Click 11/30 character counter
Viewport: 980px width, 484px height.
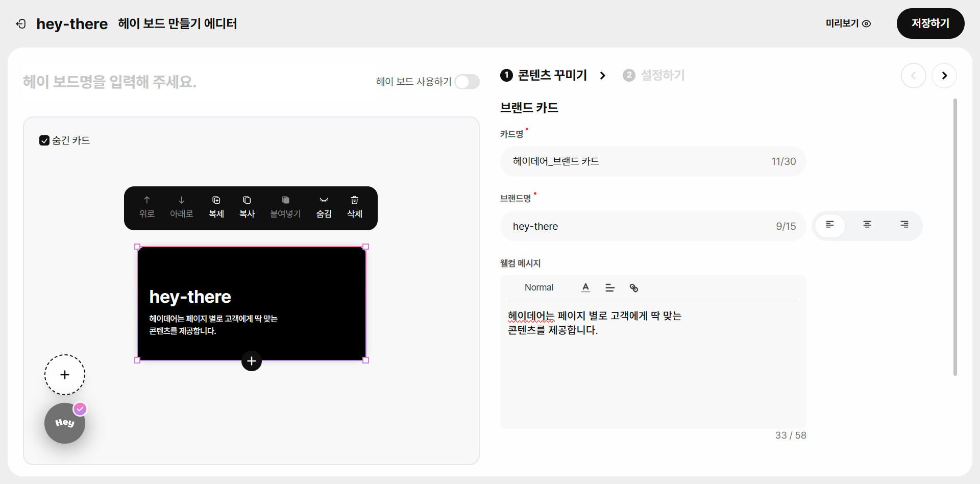pos(783,161)
